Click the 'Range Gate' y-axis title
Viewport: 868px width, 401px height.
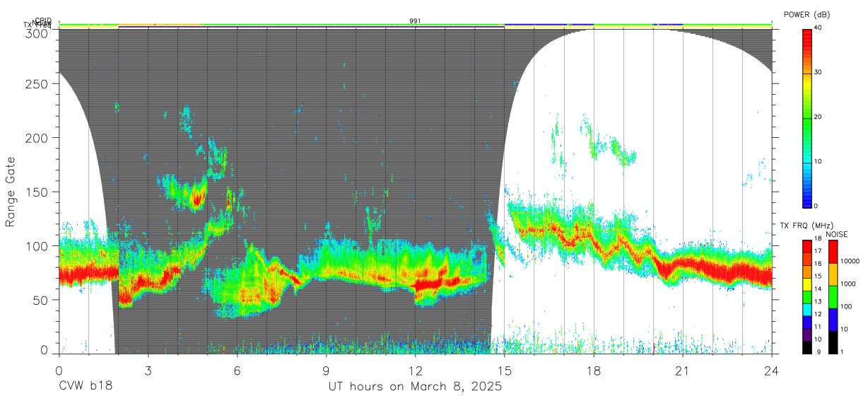click(11, 192)
